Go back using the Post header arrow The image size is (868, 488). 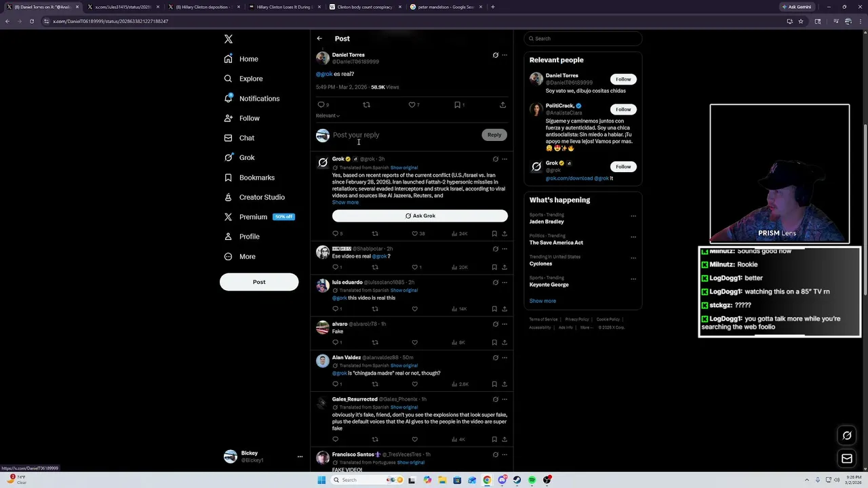pos(319,39)
